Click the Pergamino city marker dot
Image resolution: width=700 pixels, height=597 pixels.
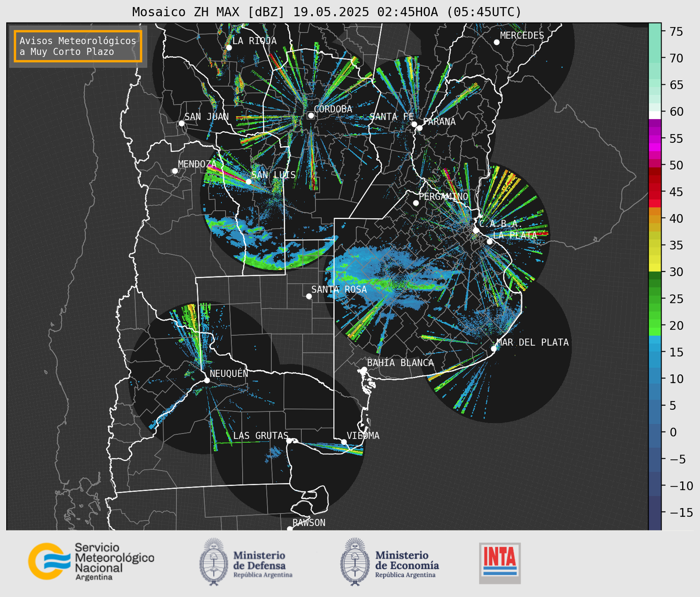tap(416, 203)
